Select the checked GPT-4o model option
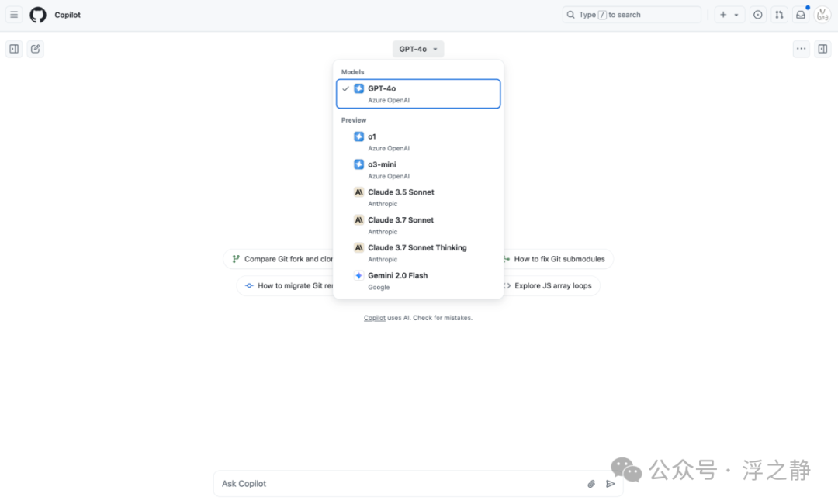838x504 pixels. click(418, 94)
